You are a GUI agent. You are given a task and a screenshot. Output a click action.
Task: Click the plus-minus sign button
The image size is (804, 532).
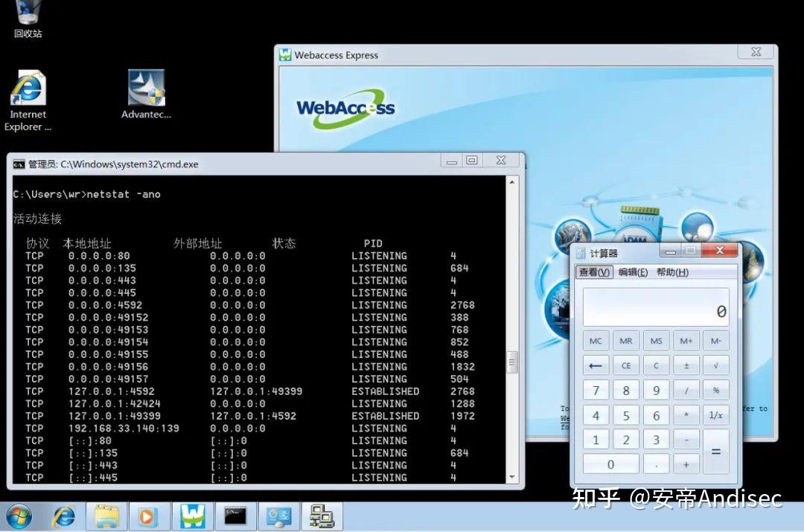click(686, 365)
